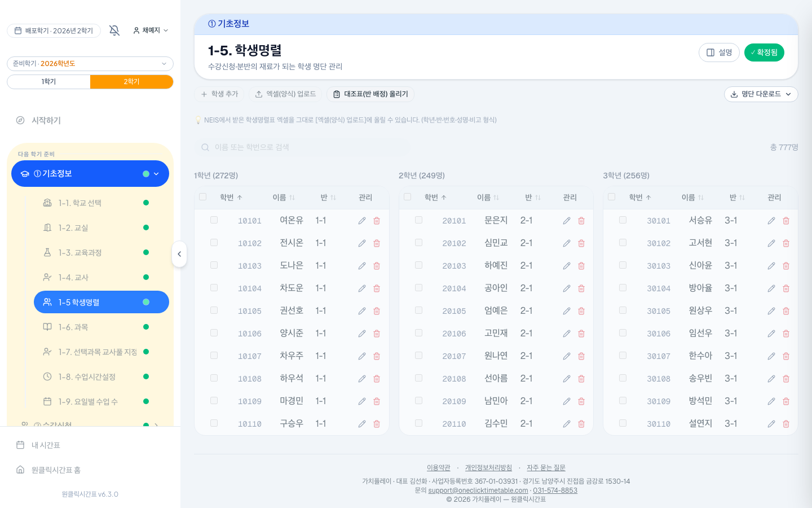812x508 pixels.
Task: Mute notifications with the bell icon
Action: pos(114,30)
